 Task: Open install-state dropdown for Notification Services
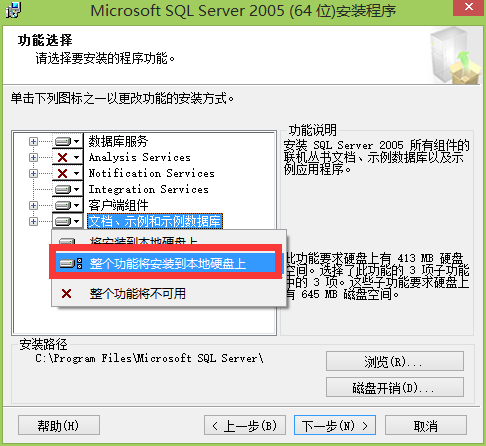(68, 173)
